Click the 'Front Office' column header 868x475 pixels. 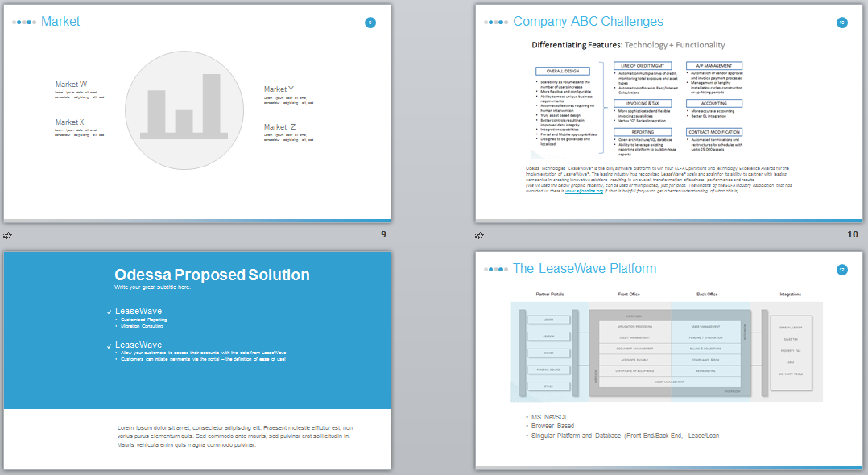[629, 295]
